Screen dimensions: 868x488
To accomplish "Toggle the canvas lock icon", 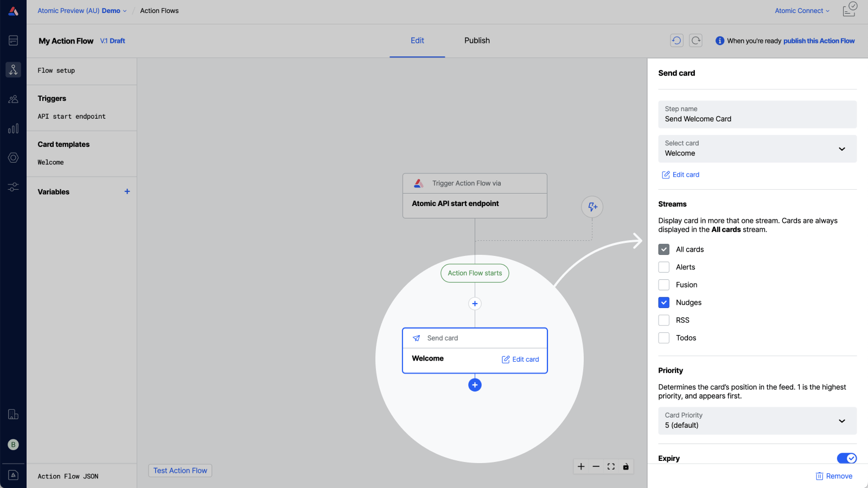I will click(626, 466).
